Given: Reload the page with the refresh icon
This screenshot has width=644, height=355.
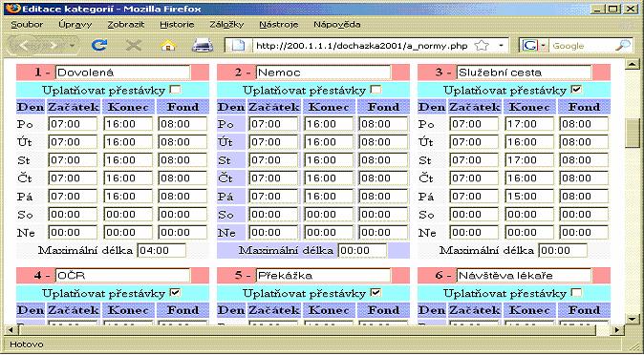Looking at the screenshot, I should tap(99, 45).
